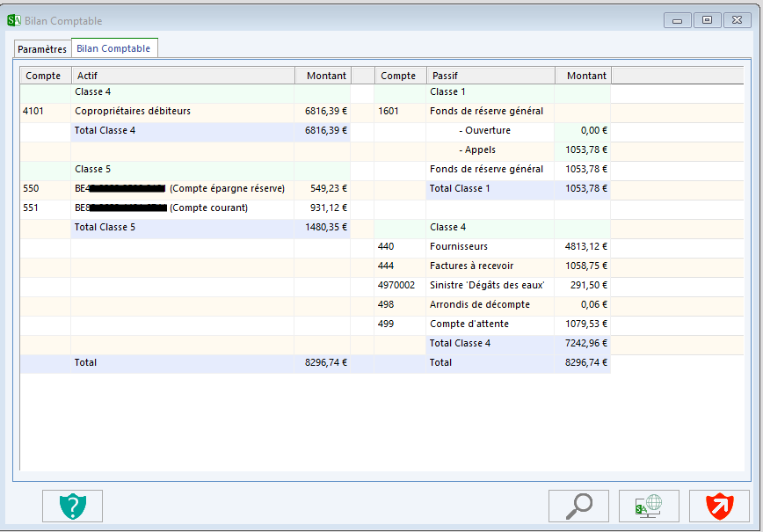The width and height of the screenshot is (763, 532).
Task: Click the Fournisseurs row label
Action: tap(459, 246)
